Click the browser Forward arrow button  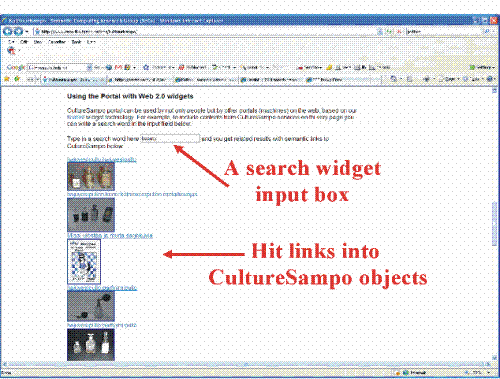[x=18, y=32]
